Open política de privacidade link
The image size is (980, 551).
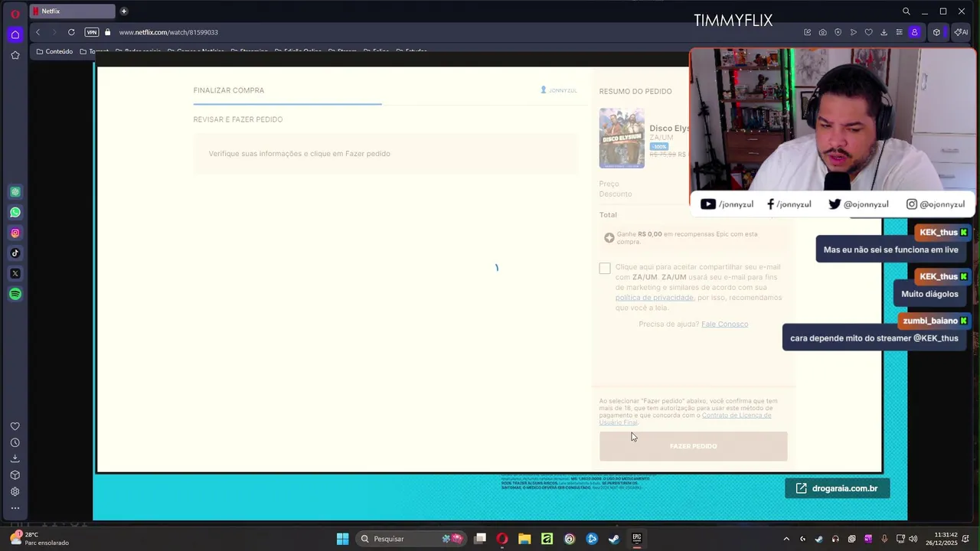655,298
